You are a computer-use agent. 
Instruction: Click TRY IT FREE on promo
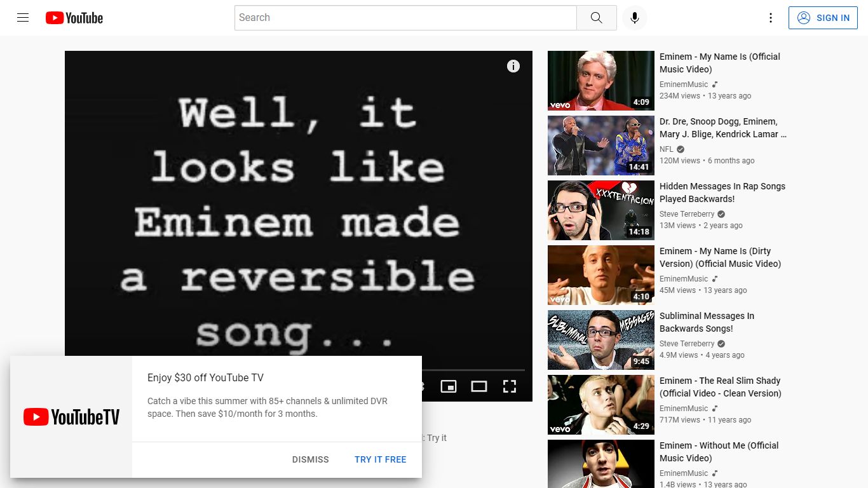tap(380, 459)
